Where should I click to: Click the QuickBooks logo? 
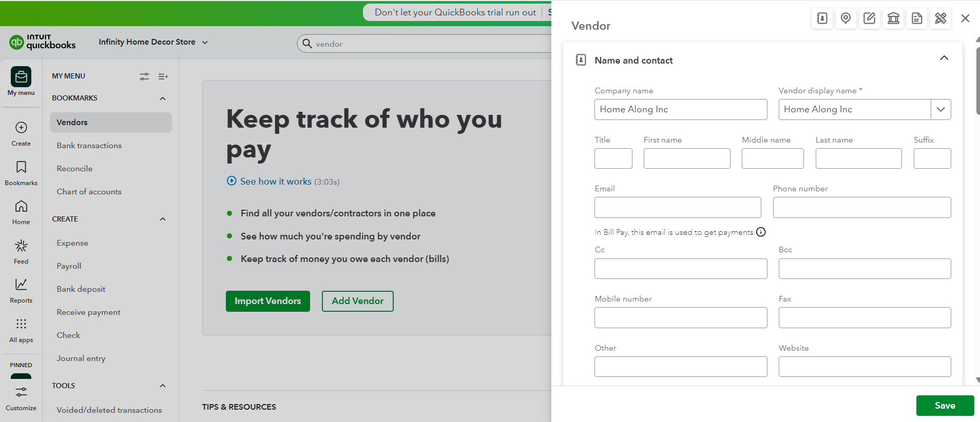click(42, 42)
